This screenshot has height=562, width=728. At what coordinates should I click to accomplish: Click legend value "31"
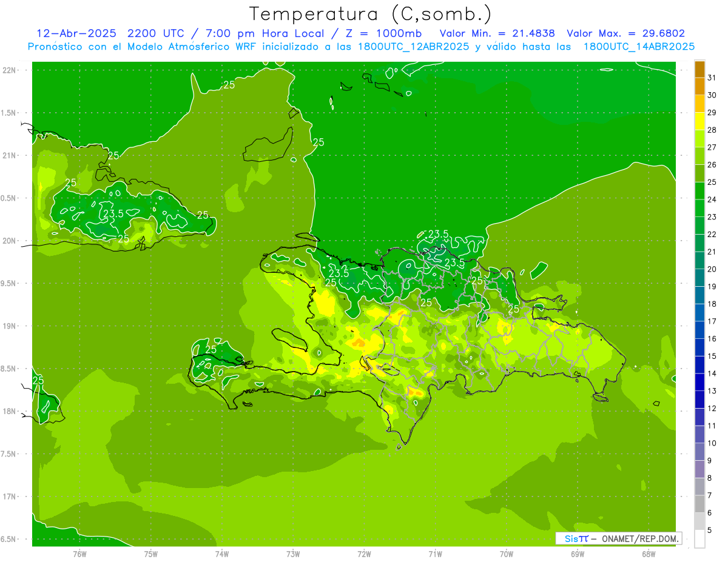[712, 78]
